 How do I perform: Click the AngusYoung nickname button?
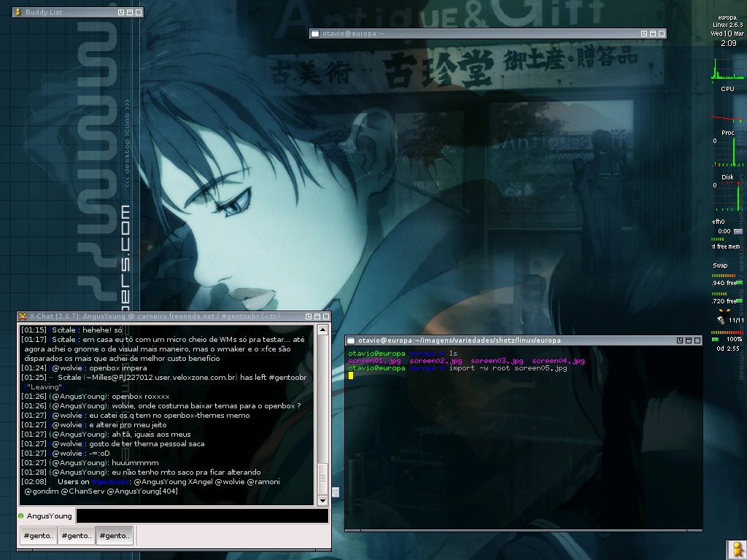[49, 516]
